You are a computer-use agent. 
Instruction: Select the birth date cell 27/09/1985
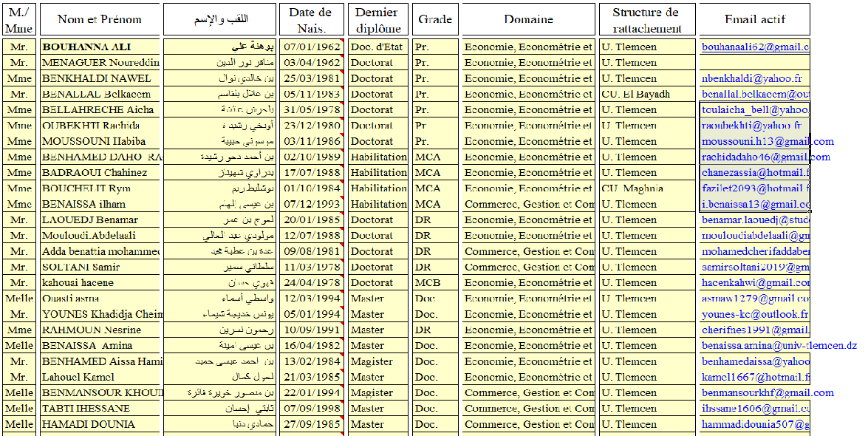click(310, 424)
